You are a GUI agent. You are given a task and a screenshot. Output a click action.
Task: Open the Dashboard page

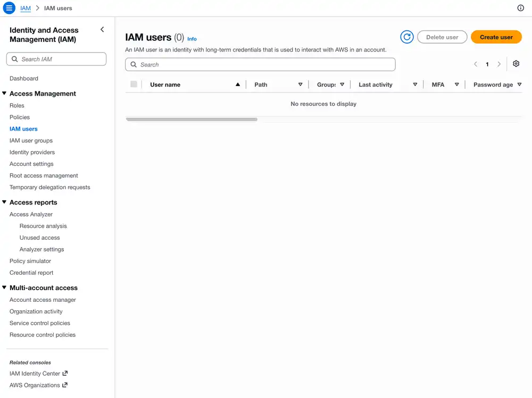point(24,78)
